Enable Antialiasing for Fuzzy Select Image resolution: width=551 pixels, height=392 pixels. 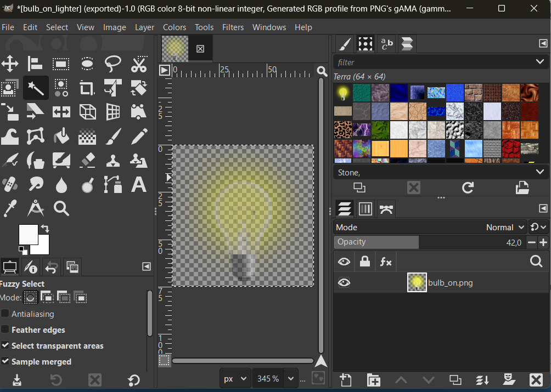[5, 314]
